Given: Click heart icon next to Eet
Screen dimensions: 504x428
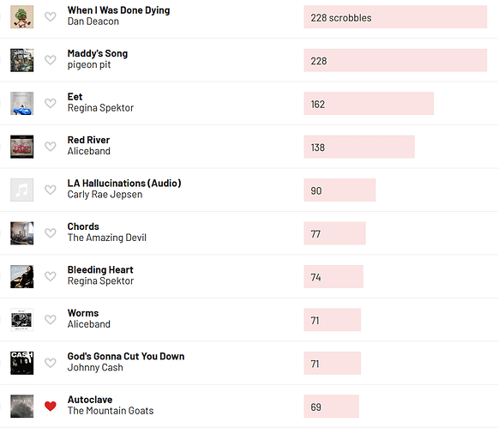Looking at the screenshot, I should [50, 103].
